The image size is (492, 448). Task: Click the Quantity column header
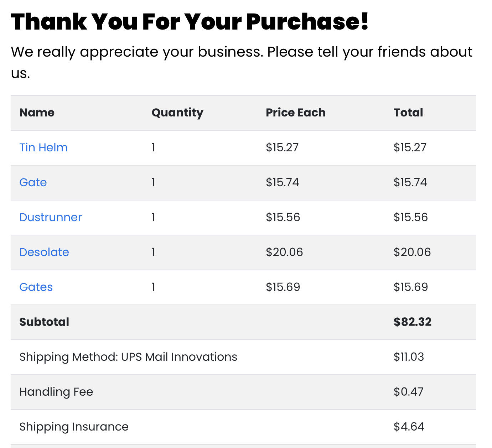[177, 113]
